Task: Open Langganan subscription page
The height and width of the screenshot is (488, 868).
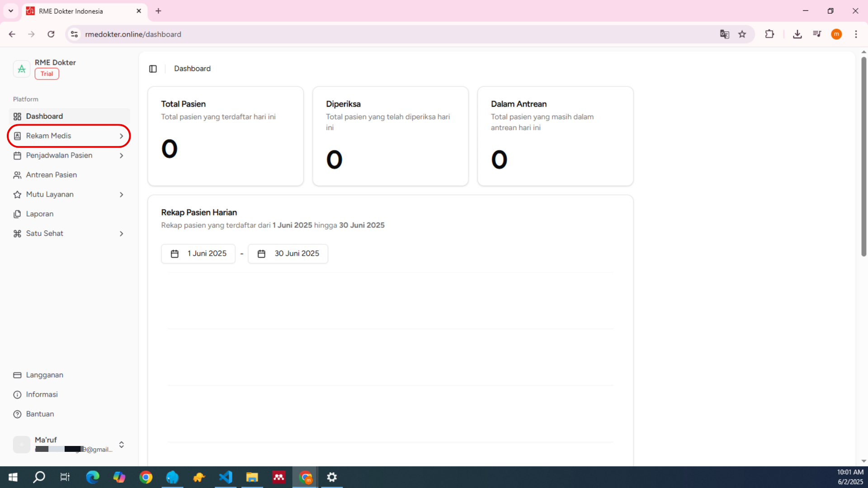Action: point(44,375)
